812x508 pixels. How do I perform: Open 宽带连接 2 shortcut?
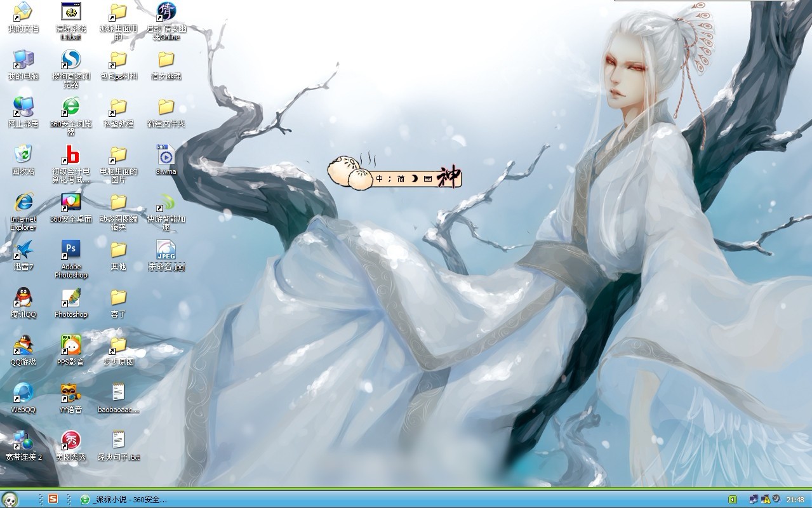23,445
